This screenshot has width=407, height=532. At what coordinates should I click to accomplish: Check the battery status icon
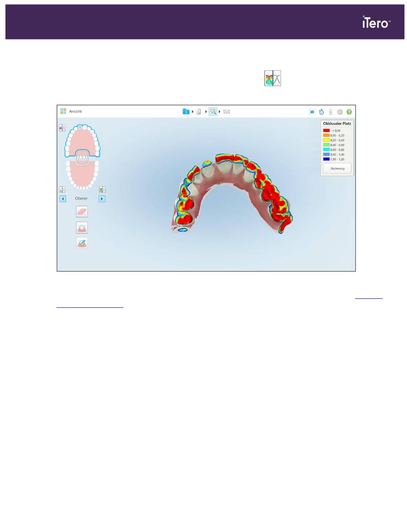(330, 111)
